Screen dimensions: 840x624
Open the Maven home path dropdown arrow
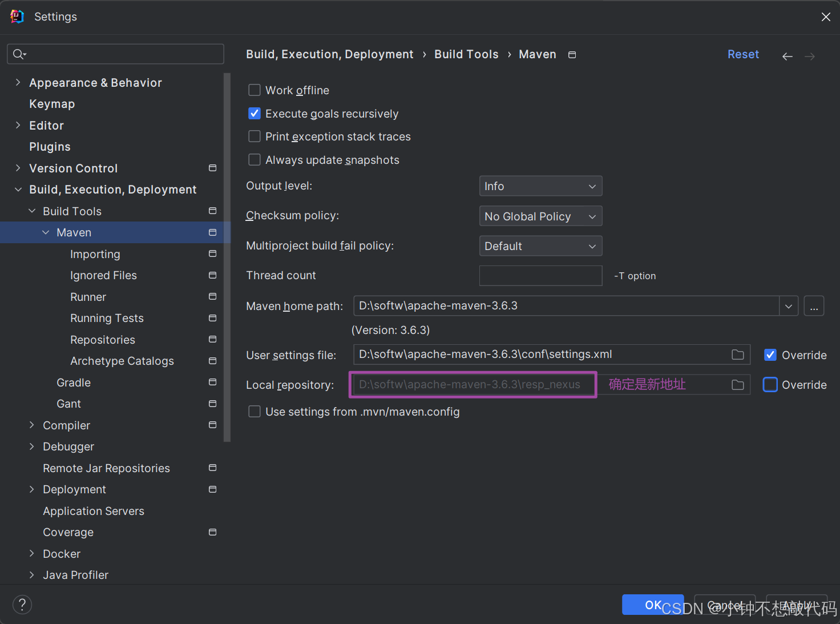click(789, 306)
